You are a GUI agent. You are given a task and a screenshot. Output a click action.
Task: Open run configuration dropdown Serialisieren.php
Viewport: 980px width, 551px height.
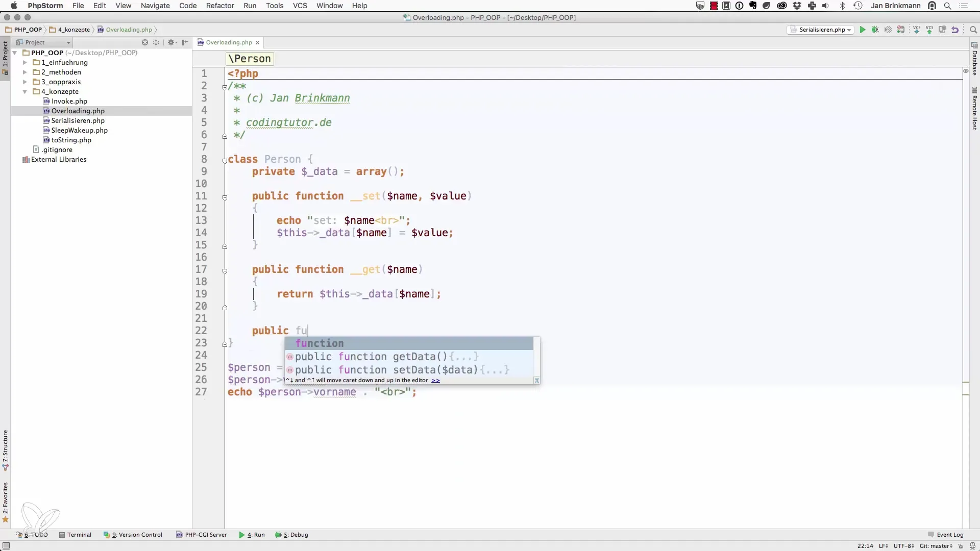click(x=820, y=30)
